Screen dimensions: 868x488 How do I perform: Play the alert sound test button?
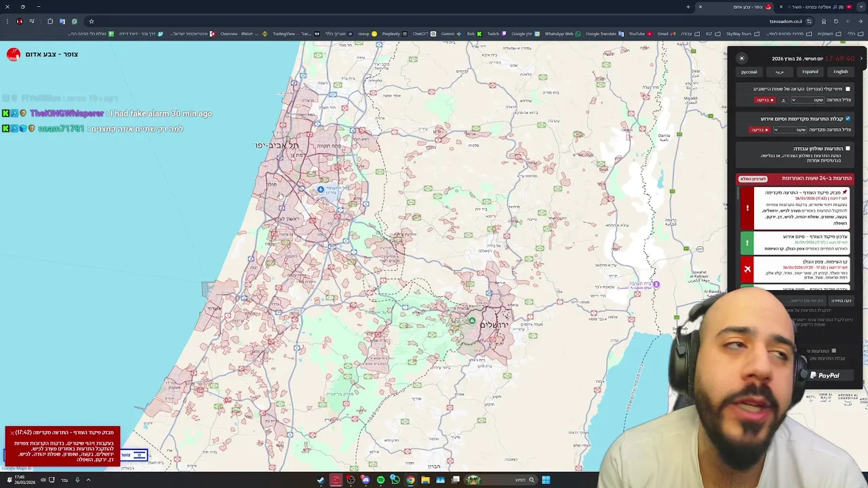click(764, 100)
